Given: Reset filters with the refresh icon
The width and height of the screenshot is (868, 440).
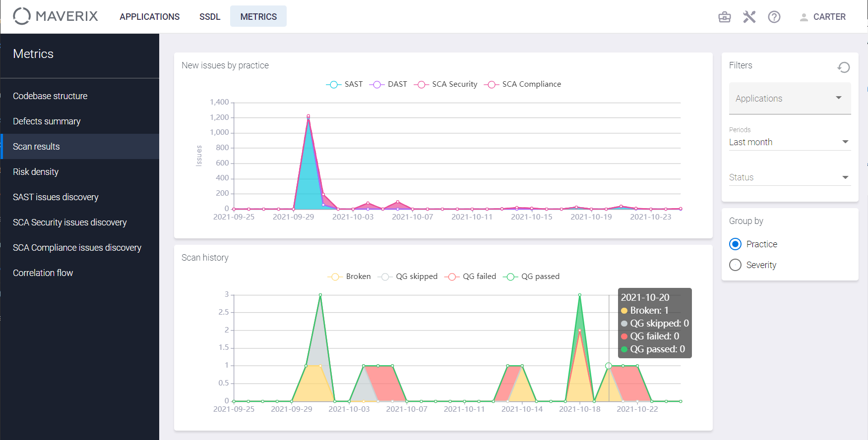Looking at the screenshot, I should point(844,67).
